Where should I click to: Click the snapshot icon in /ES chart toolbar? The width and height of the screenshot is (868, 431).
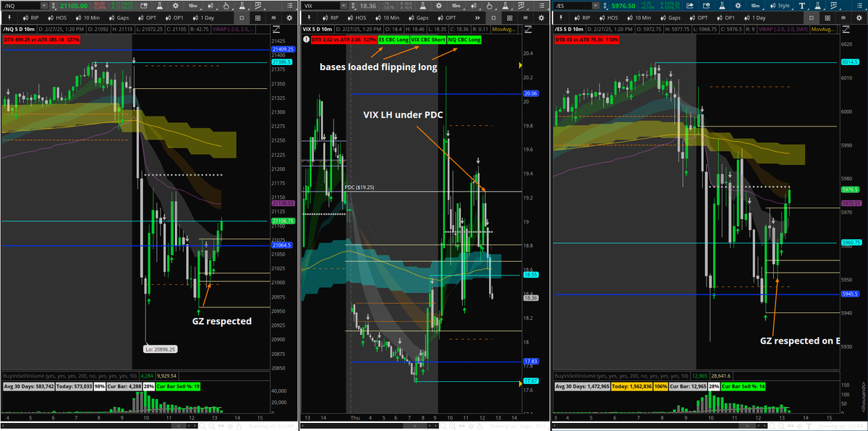point(707,6)
